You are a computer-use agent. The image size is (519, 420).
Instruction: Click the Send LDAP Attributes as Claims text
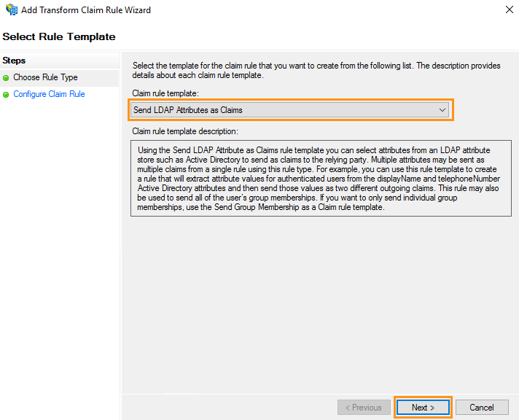(x=188, y=110)
